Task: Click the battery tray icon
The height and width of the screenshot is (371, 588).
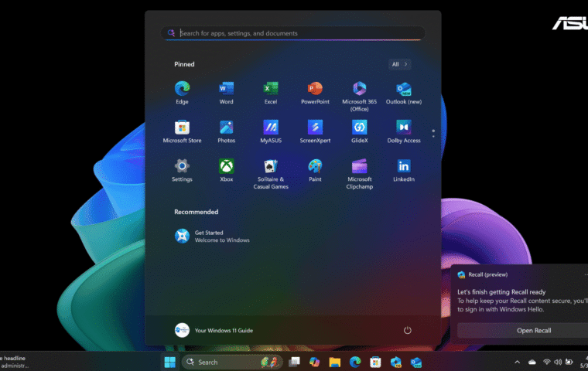Action: pyautogui.click(x=569, y=362)
